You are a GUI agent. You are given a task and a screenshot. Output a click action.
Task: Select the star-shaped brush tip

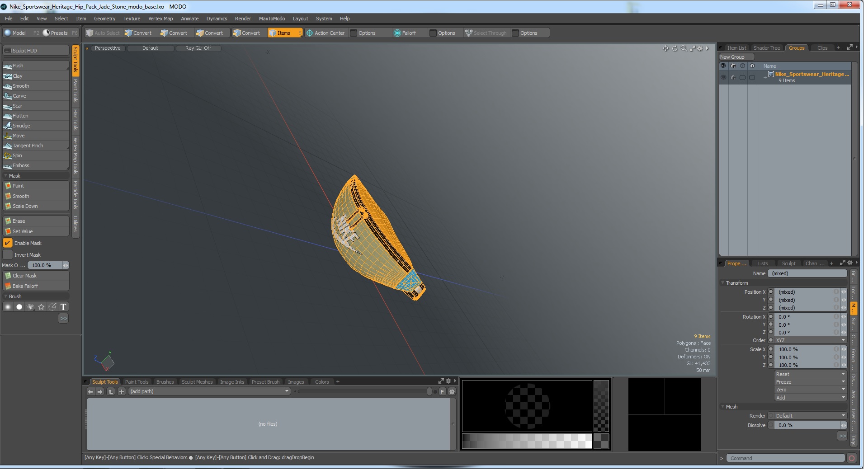tap(41, 307)
